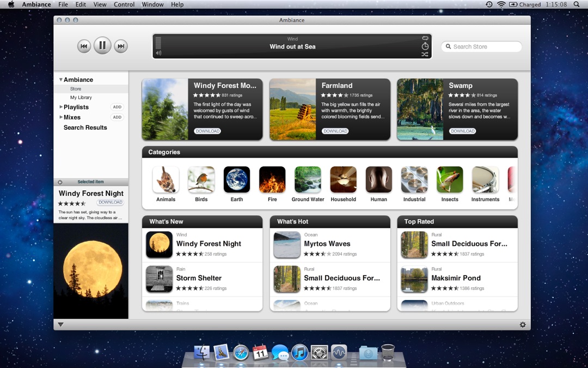Open the Apple menu
The height and width of the screenshot is (368, 588).
11,4
